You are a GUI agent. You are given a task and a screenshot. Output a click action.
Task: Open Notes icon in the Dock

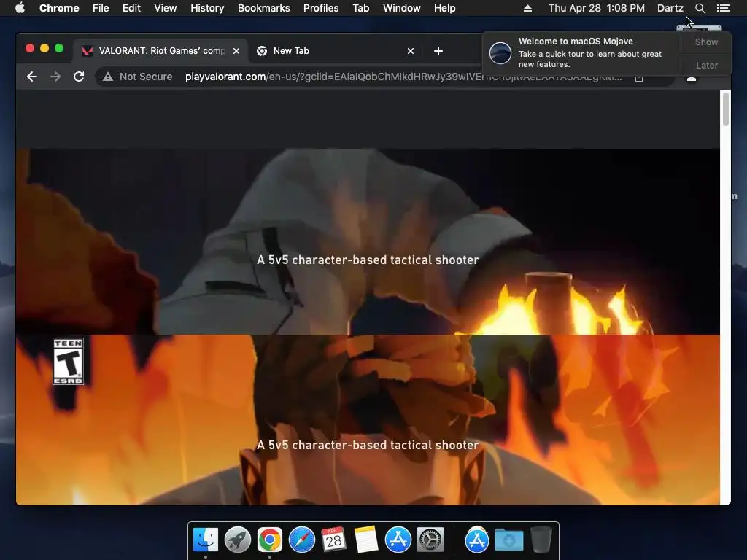366,540
